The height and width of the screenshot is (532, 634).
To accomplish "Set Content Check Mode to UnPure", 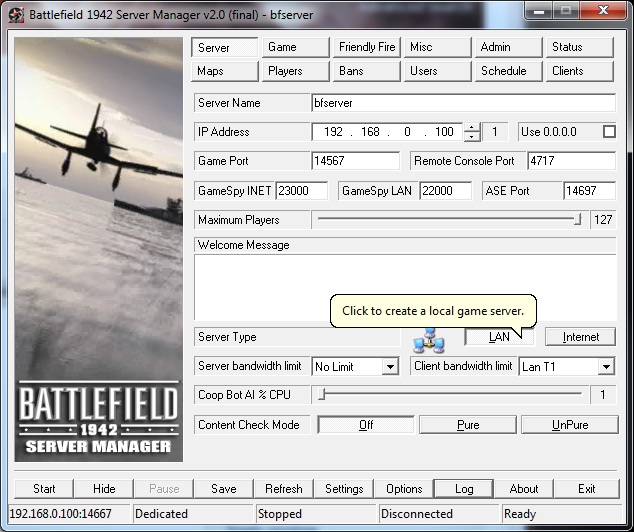I will pos(570,425).
